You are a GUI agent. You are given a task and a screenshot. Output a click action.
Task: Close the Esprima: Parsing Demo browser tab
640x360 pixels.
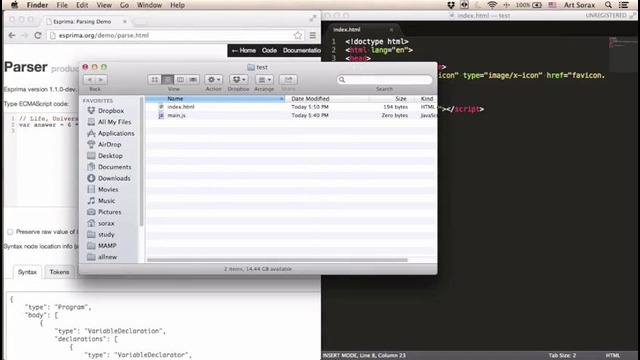click(x=124, y=21)
